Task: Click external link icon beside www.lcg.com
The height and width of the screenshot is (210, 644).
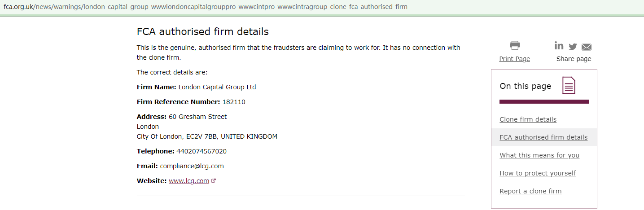Action: 214,181
